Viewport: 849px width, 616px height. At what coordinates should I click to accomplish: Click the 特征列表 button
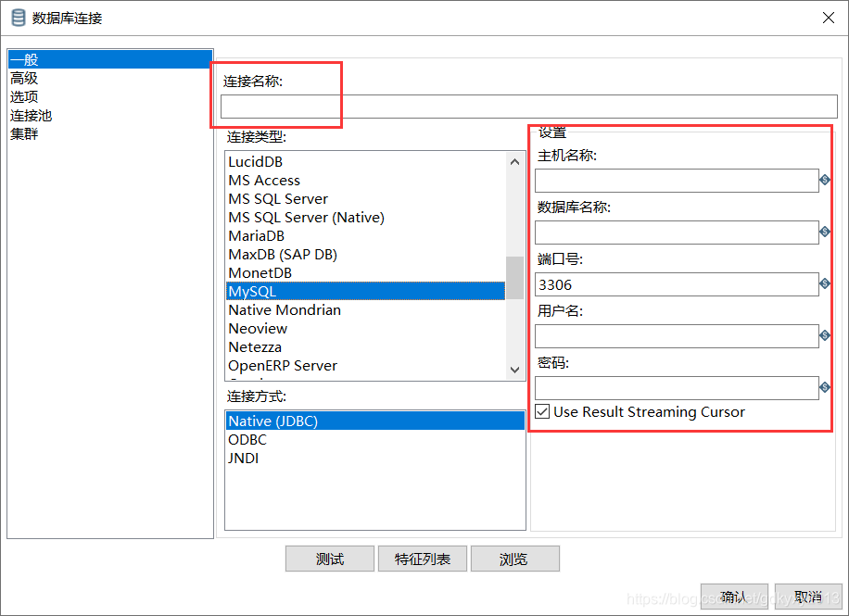click(x=423, y=559)
